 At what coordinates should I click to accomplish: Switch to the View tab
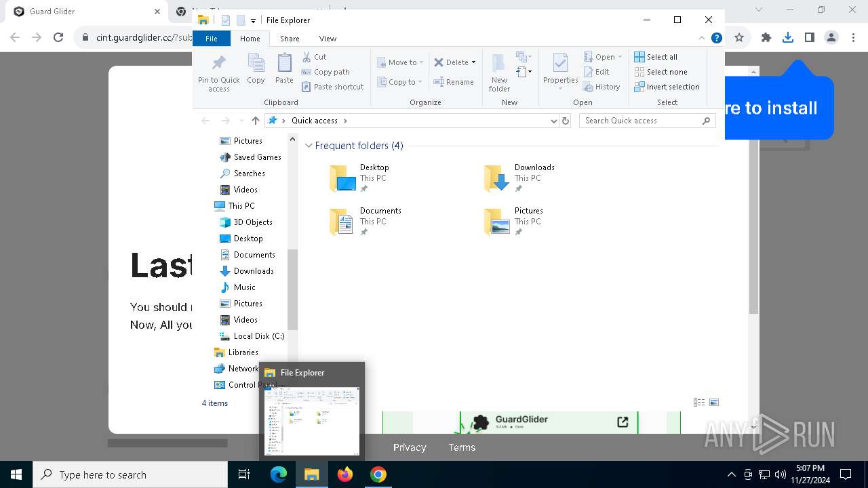pos(328,39)
